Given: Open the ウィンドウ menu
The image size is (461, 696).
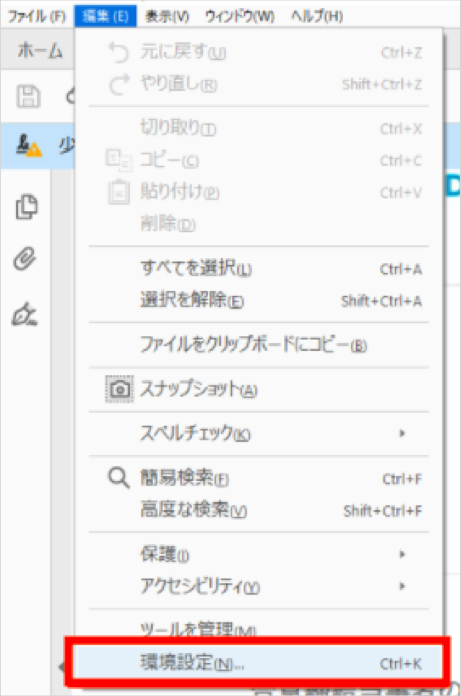Looking at the screenshot, I should 240,16.
